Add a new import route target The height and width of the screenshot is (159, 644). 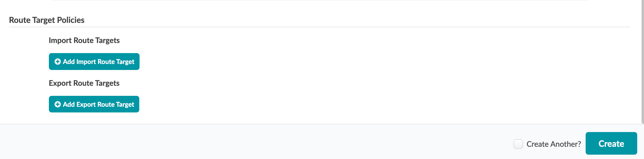tap(94, 62)
